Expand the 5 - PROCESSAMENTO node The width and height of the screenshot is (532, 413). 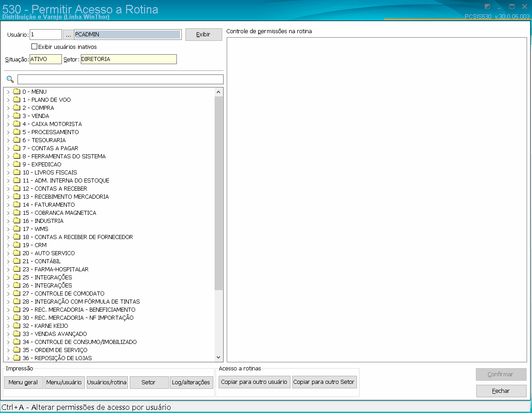8,132
